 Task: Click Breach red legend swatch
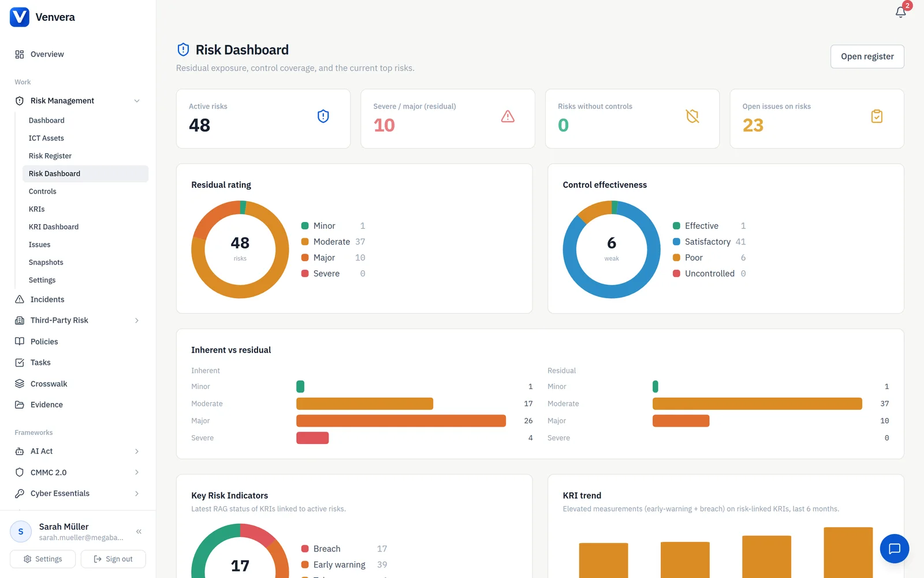(305, 549)
